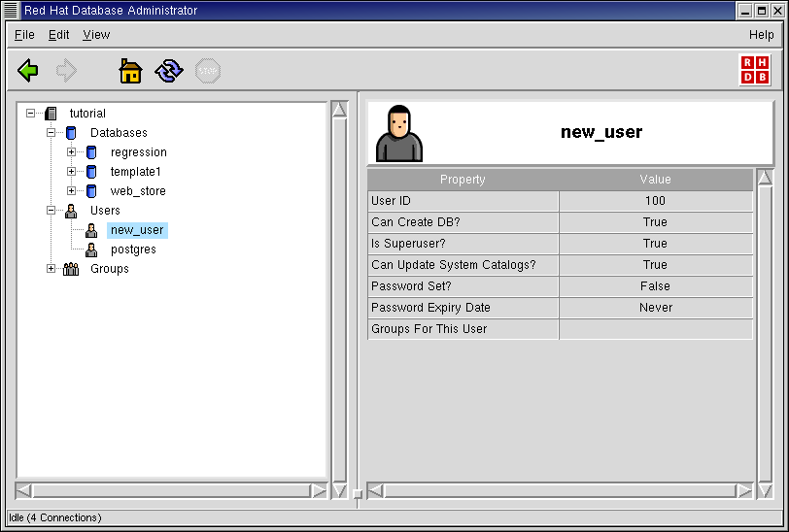Click the web_store database icon

91,191
